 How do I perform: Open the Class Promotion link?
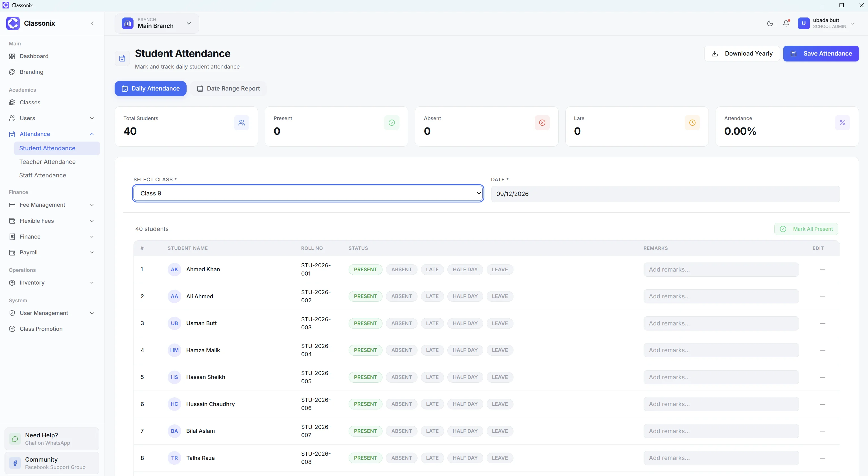[x=52, y=329]
